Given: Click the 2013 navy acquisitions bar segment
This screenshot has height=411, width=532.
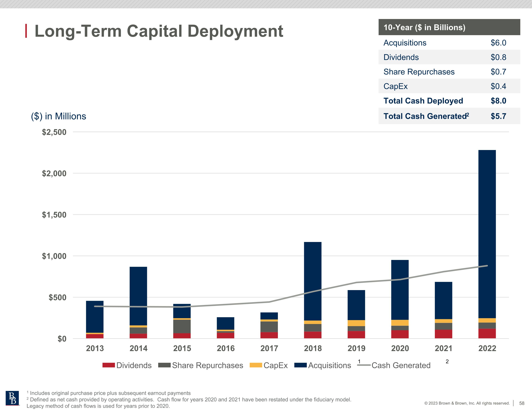Looking at the screenshot, I should [95, 317].
